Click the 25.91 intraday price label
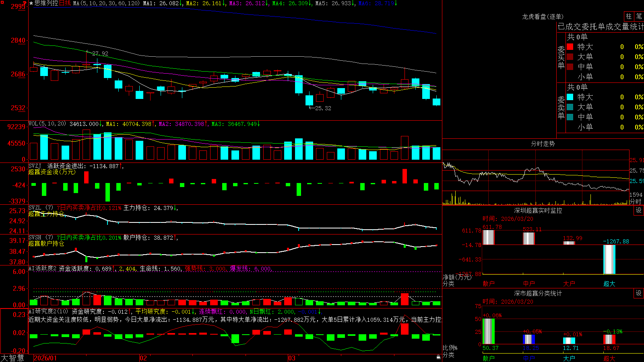The height and width of the screenshot is (362, 644). (636, 160)
